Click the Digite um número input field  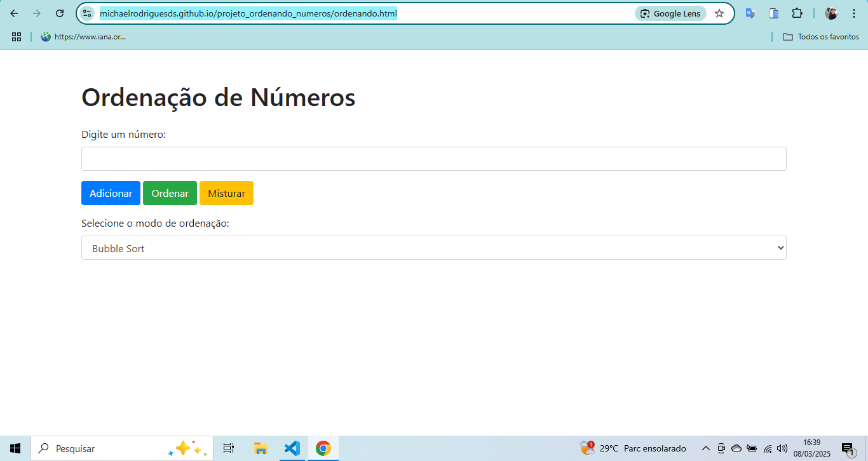click(433, 159)
